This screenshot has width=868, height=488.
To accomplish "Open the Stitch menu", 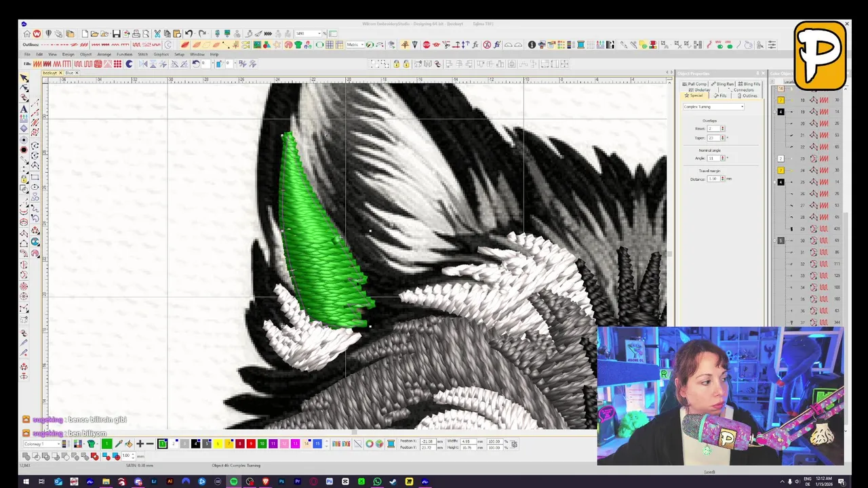I will [142, 54].
